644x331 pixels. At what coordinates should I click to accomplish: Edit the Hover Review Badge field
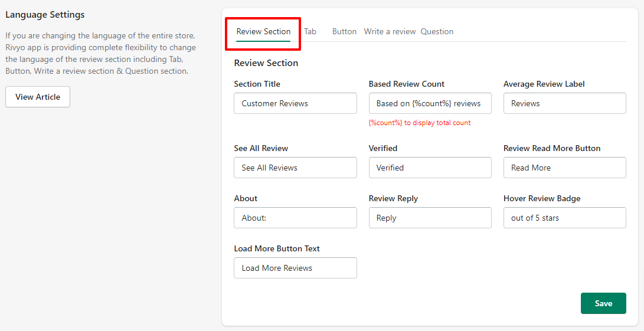tap(565, 218)
